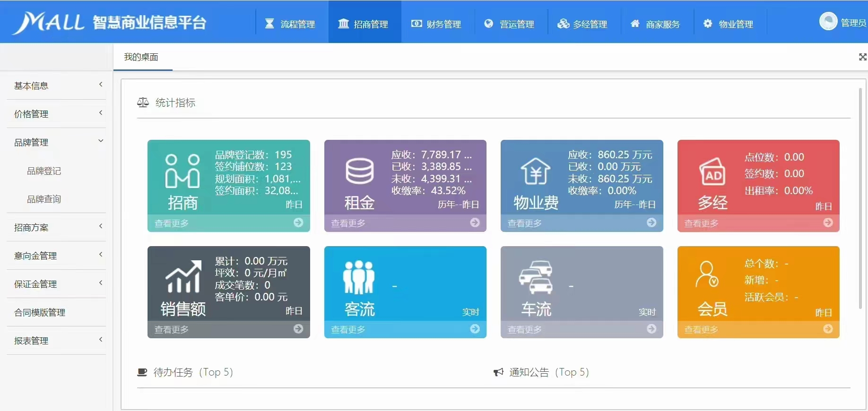Click the arrow icon on 招商 card footer
This screenshot has width=868, height=411.
[x=298, y=223]
